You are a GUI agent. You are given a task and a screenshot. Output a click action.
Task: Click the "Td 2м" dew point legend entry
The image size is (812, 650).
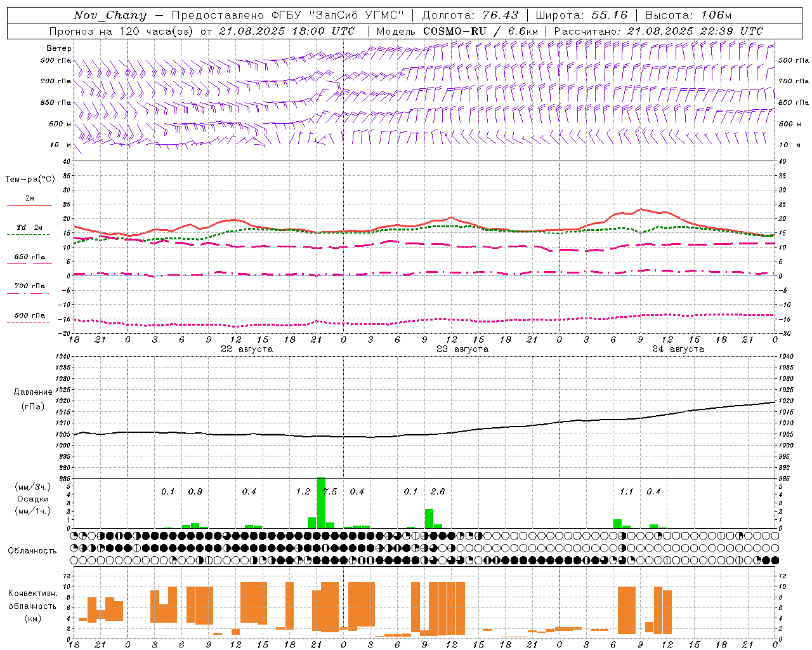click(x=29, y=227)
